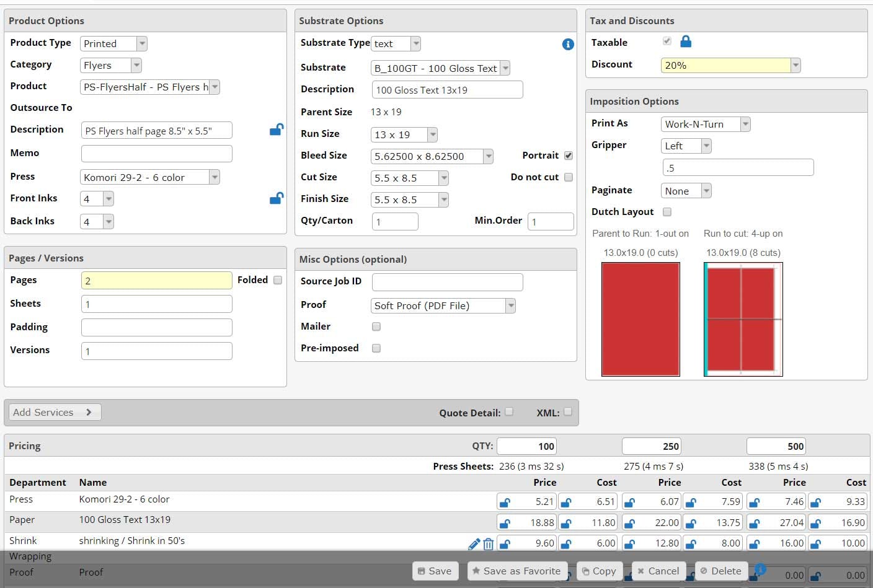This screenshot has width=873, height=588.
Task: Click the Copy button
Action: click(x=599, y=571)
